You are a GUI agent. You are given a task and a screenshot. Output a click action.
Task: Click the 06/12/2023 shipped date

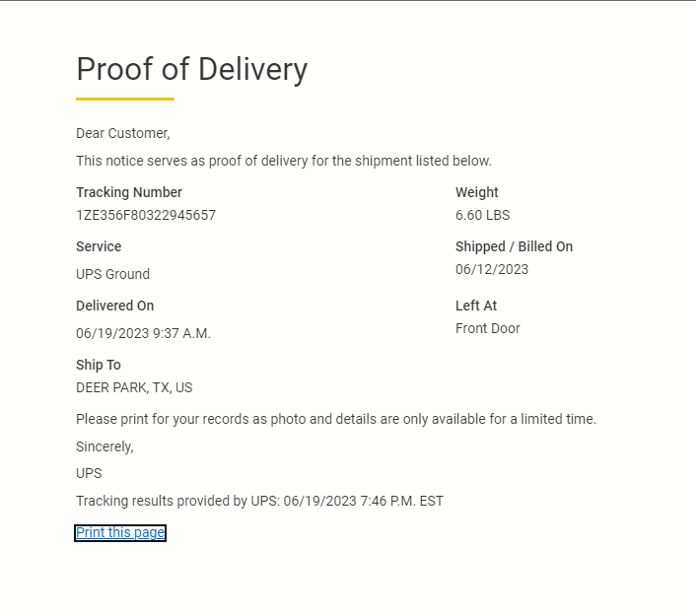pyautogui.click(x=492, y=269)
